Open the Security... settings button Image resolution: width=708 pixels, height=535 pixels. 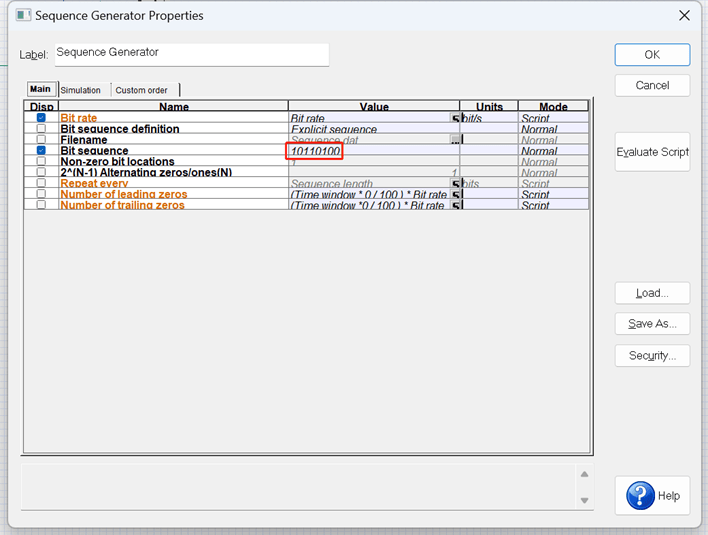(652, 356)
